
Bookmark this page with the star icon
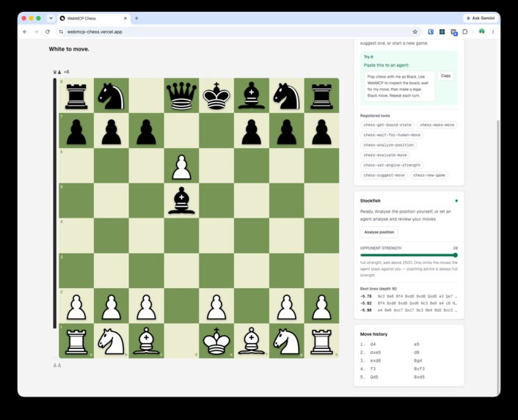coord(415,32)
